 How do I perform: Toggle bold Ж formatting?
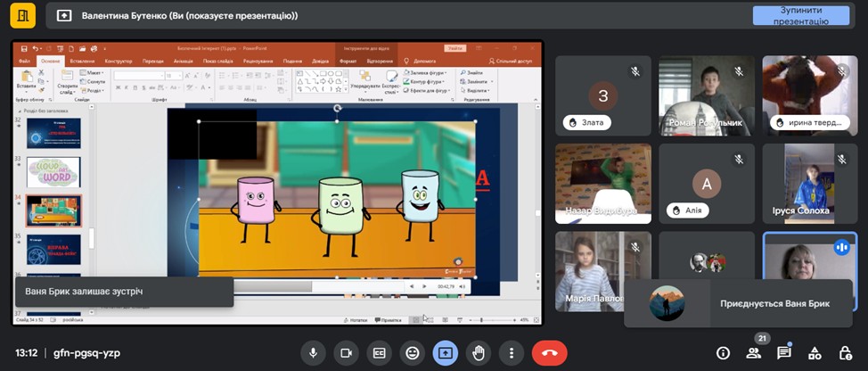(x=118, y=87)
